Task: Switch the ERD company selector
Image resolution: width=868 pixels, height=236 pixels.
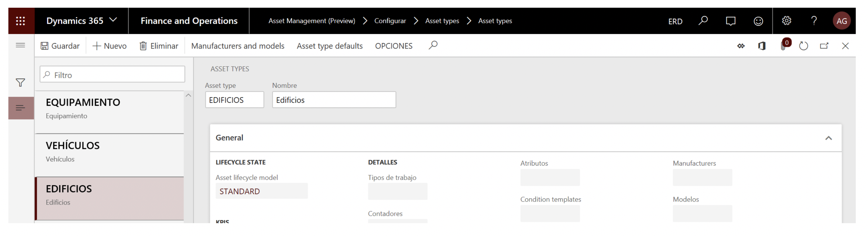Action: pyautogui.click(x=675, y=21)
